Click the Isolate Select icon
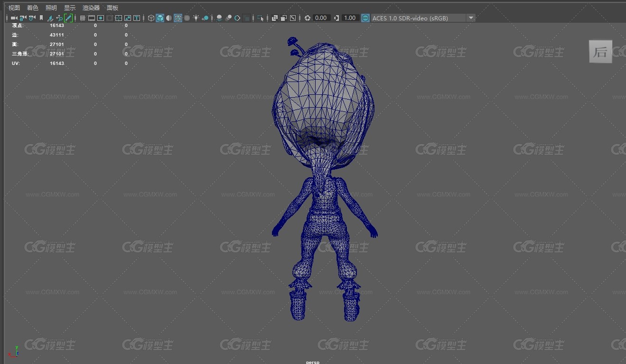This screenshot has width=626, height=364. coord(260,18)
